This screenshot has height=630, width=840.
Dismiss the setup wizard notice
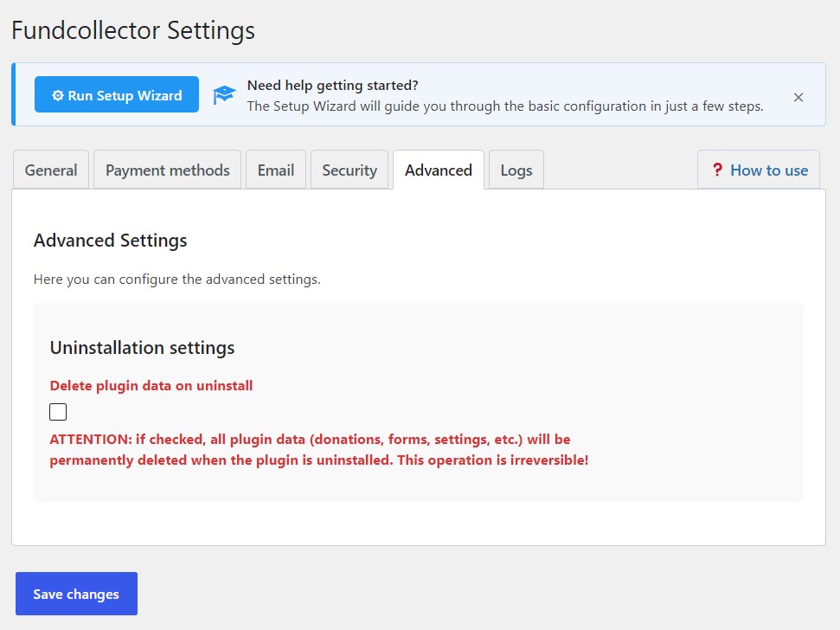point(798,97)
